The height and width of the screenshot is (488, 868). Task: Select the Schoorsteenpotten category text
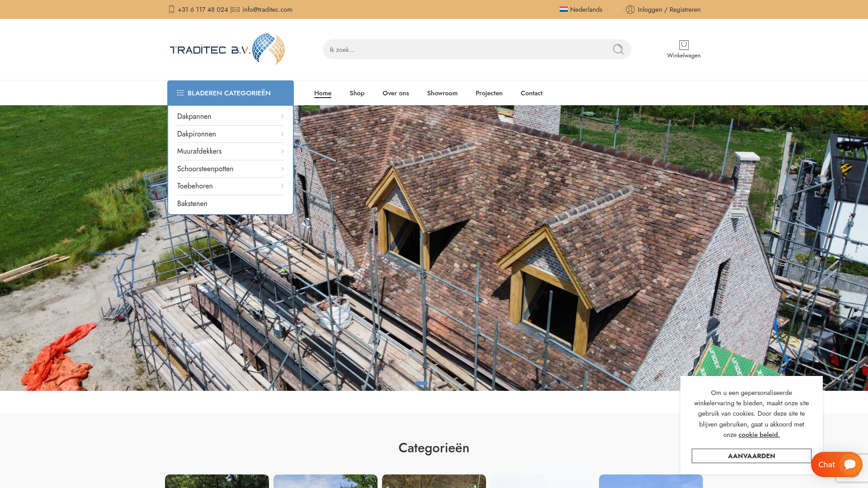[205, 169]
